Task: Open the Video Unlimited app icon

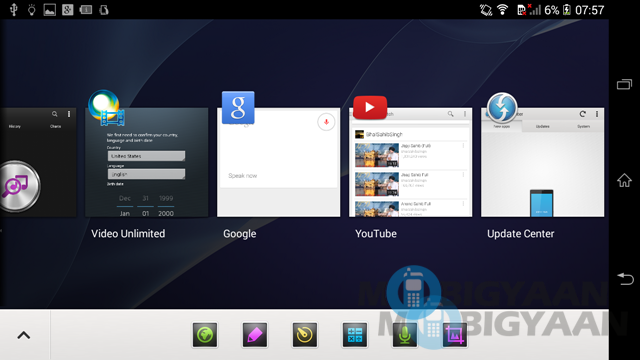Action: pos(107,108)
